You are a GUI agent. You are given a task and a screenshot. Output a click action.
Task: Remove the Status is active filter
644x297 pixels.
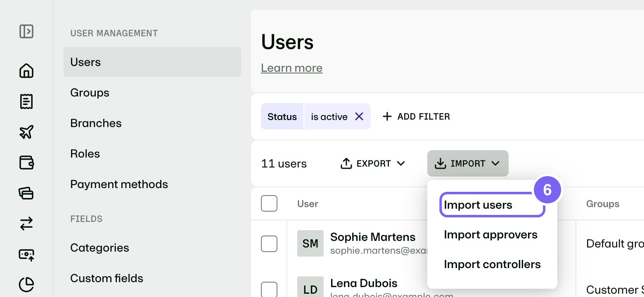(x=359, y=117)
